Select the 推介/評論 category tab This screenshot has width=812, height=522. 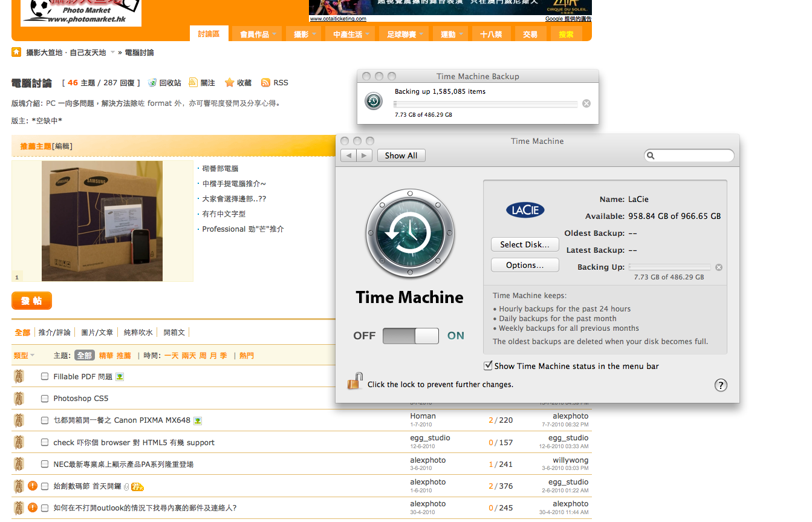tap(54, 332)
